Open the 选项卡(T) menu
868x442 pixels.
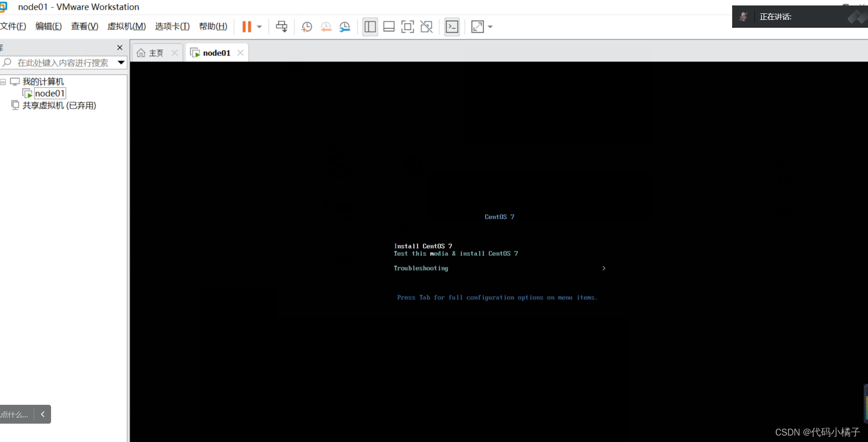(x=173, y=26)
